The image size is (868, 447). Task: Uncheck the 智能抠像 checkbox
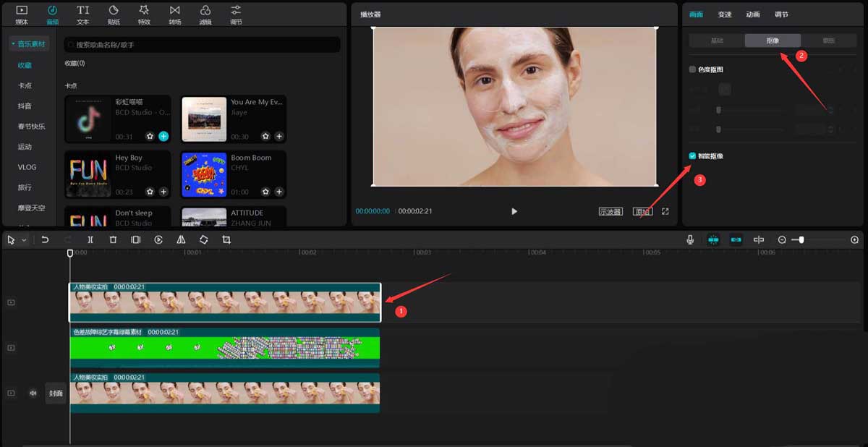pos(692,156)
